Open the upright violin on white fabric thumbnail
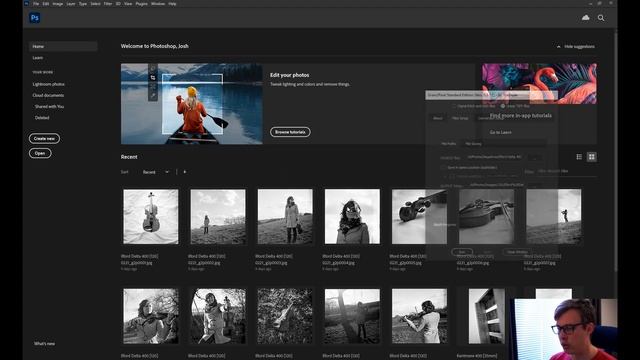Screen dimensions: 640x360 coord(151,216)
